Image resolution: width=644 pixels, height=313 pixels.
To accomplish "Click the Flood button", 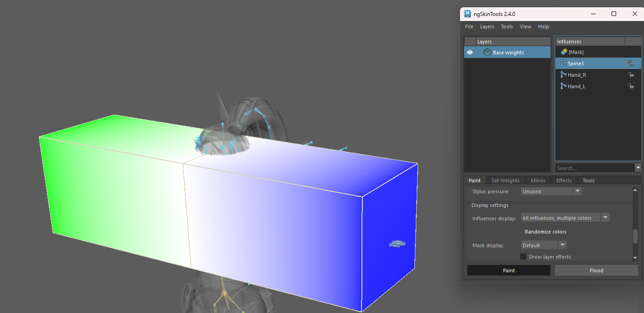I will click(596, 271).
